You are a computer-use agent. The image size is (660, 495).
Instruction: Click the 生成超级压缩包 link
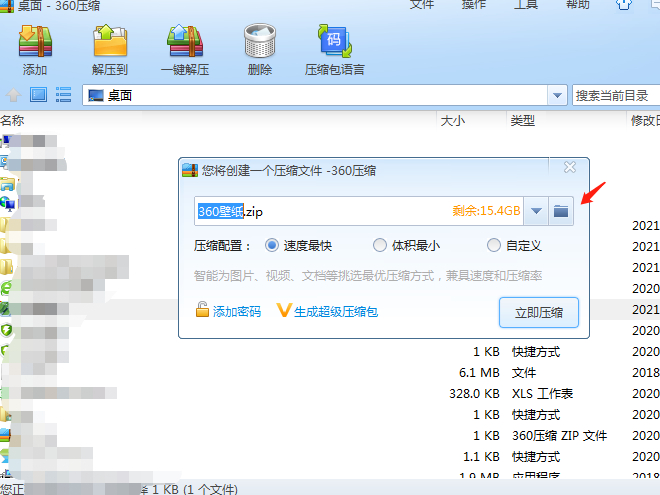tap(335, 311)
